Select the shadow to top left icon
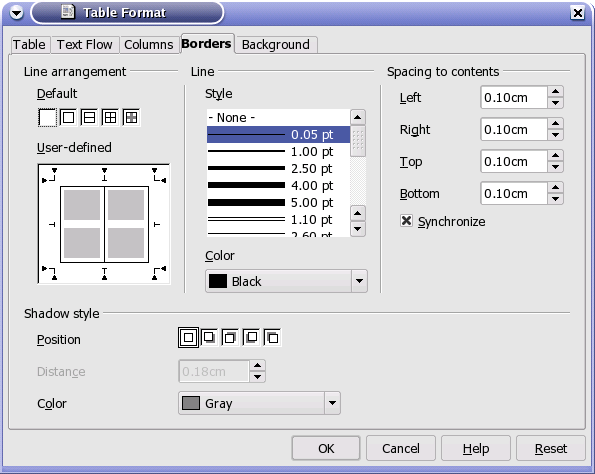Screen dimensions: 595x474 click(272, 337)
